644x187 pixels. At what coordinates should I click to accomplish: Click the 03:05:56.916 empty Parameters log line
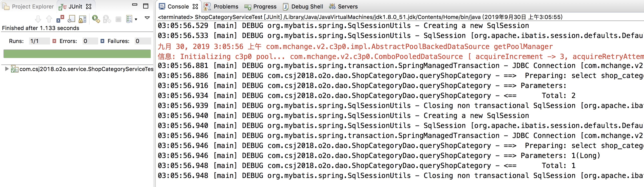[x=362, y=85]
